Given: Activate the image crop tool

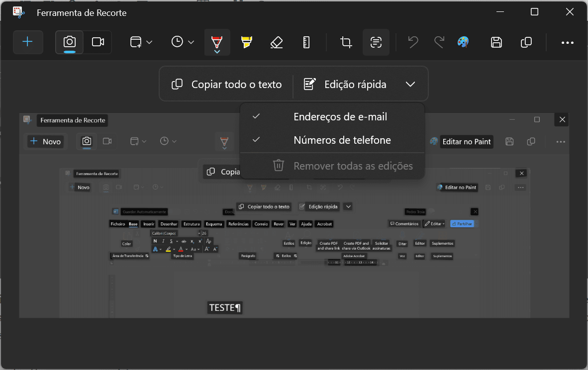Looking at the screenshot, I should pyautogui.click(x=346, y=42).
